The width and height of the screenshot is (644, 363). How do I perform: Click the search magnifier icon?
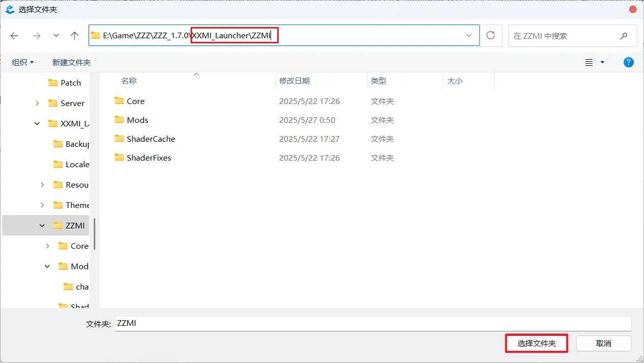624,36
